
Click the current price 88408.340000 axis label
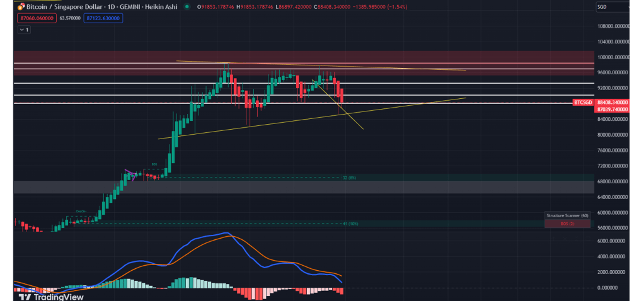pyautogui.click(x=611, y=102)
